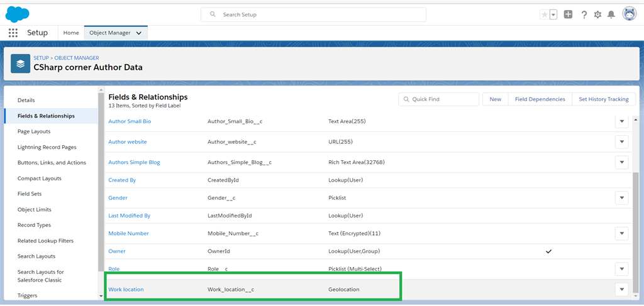The image size is (644, 306).
Task: Open Object Limits in sidebar
Action: click(x=35, y=209)
